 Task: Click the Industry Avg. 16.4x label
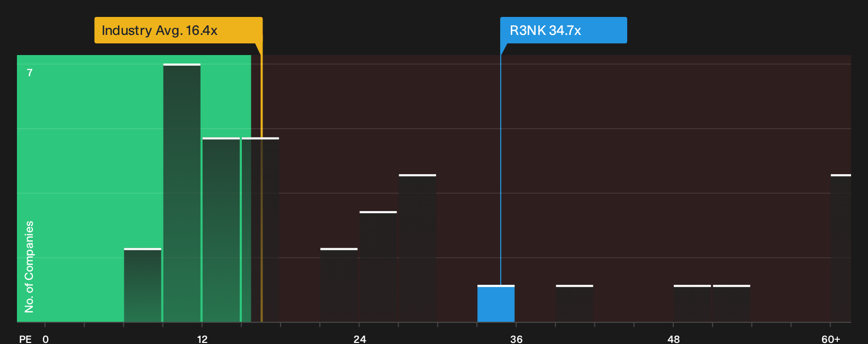(x=178, y=30)
